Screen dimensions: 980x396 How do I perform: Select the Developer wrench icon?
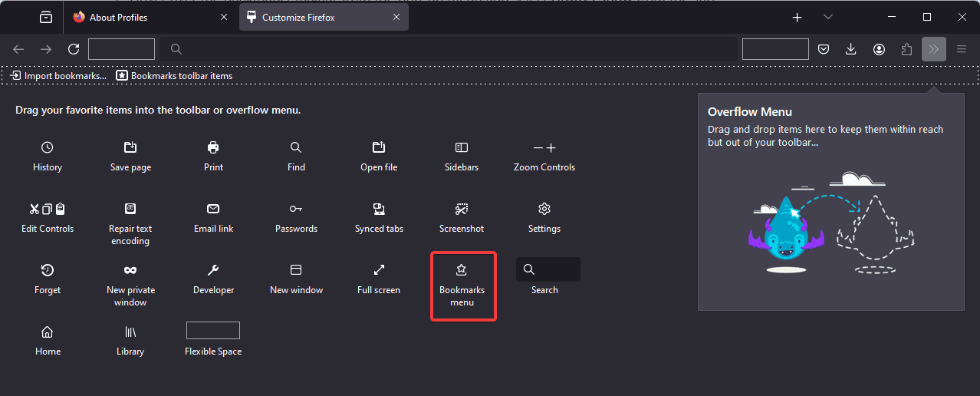pyautogui.click(x=213, y=270)
